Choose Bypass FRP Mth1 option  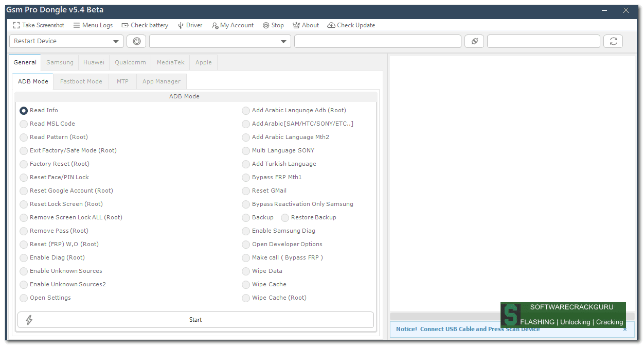click(272, 177)
